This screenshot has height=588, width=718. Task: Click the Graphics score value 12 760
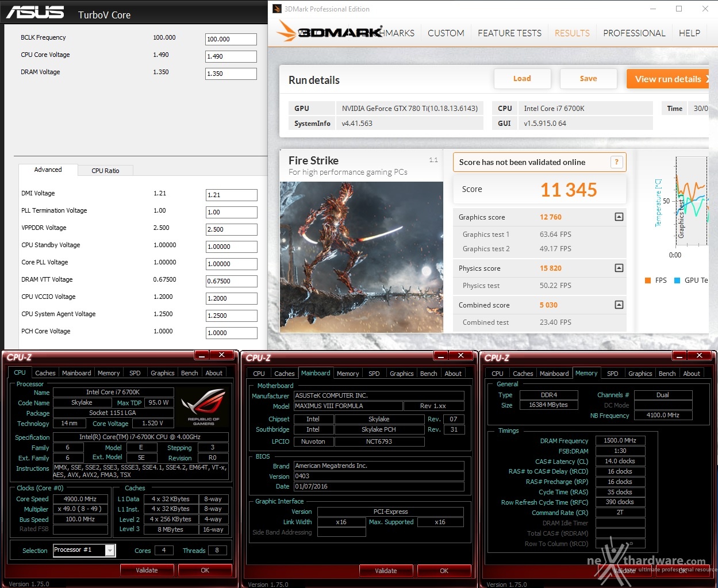pos(551,217)
